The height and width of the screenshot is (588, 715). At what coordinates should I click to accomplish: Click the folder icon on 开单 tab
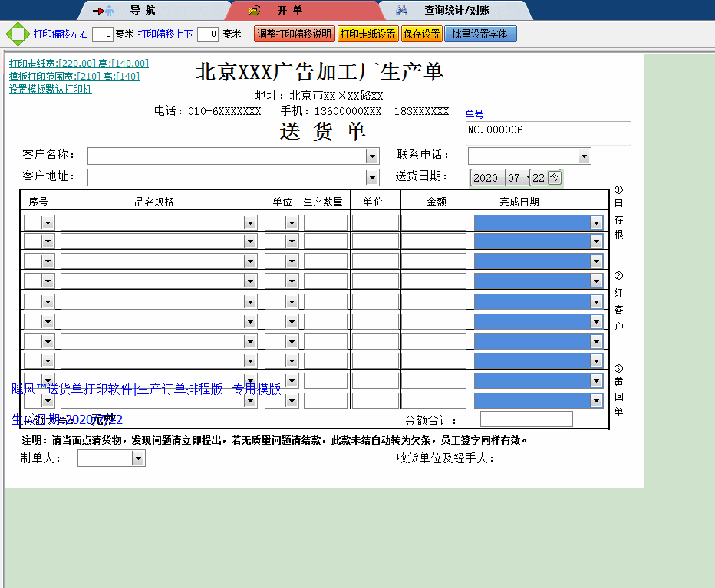(255, 11)
